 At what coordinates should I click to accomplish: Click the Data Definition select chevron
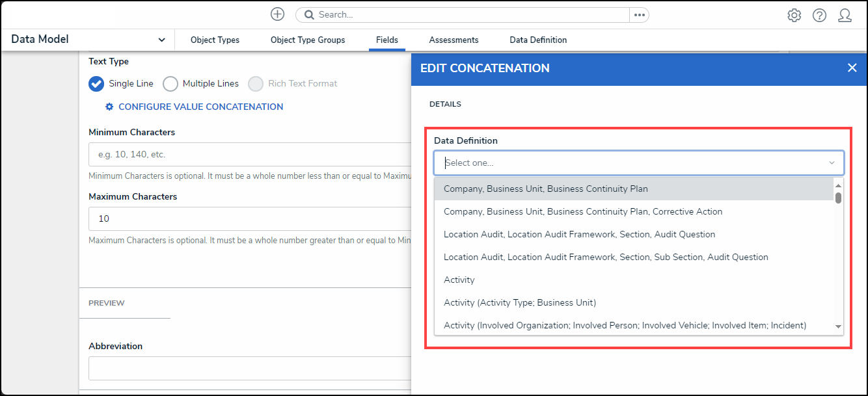coord(832,163)
